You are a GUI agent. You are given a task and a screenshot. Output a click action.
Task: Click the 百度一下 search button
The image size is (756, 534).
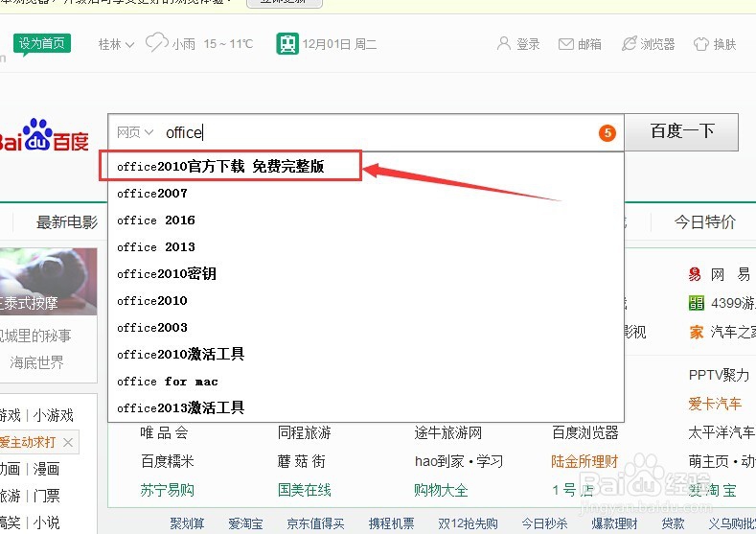click(x=682, y=131)
